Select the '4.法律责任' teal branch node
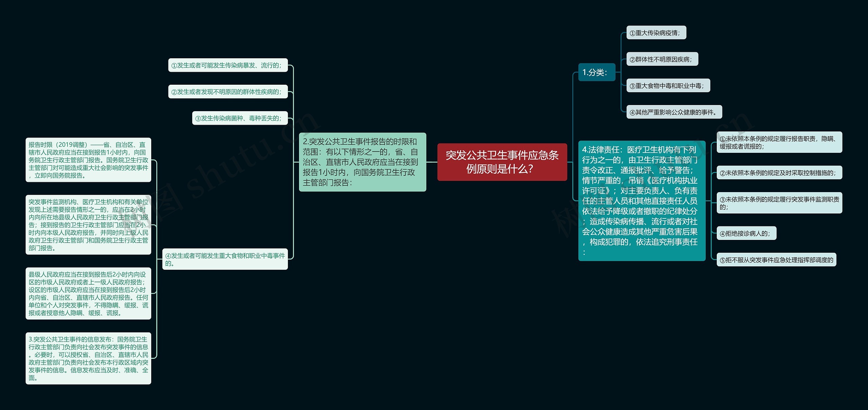Screen dimensions: 868x410 point(642,201)
